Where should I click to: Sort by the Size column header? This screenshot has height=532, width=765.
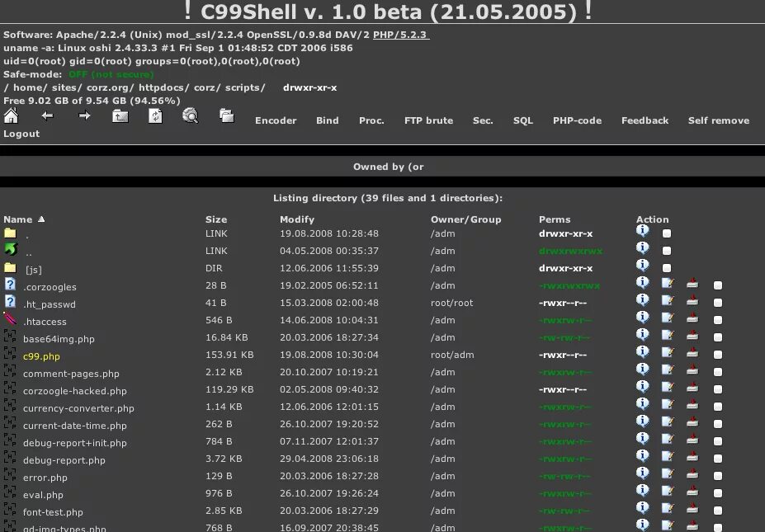pos(216,219)
